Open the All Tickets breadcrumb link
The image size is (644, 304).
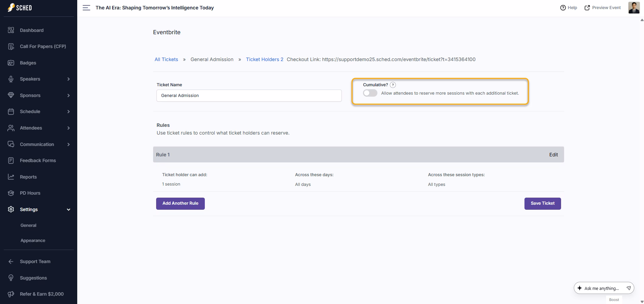tap(166, 59)
